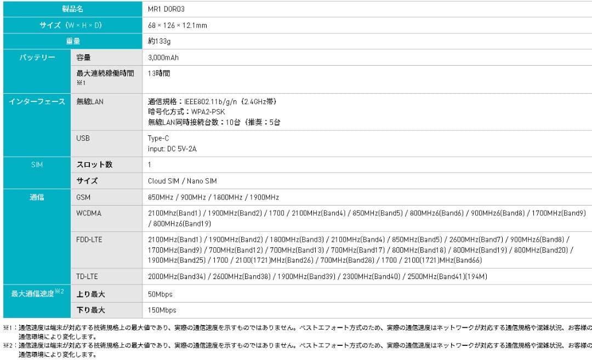Select the upload speed '50Mbps'
The image size is (592, 364).
160,294
